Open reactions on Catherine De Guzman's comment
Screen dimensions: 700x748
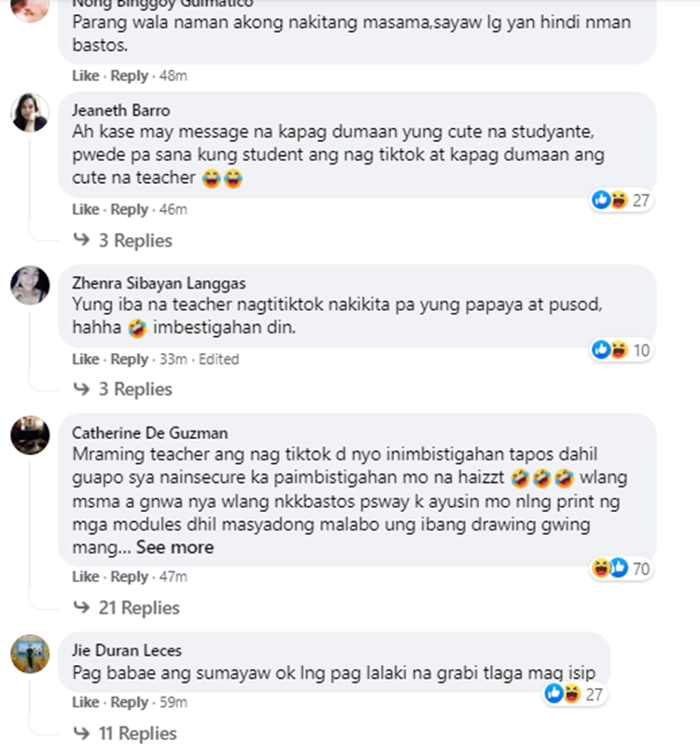[x=621, y=568]
